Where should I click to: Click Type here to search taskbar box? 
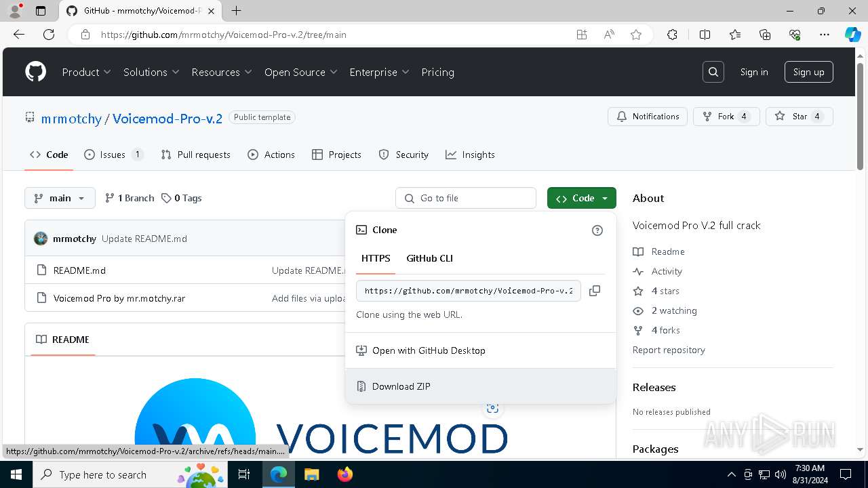[x=130, y=474]
